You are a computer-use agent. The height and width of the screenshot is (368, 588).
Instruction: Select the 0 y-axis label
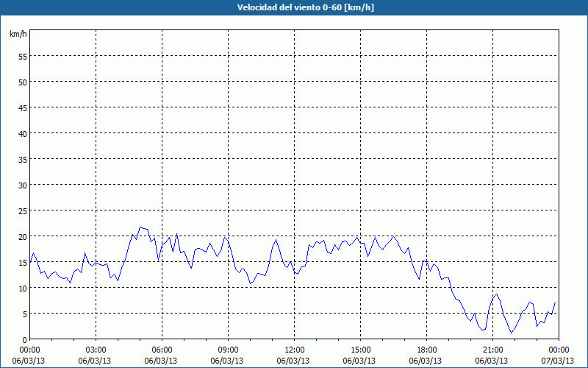25,340
